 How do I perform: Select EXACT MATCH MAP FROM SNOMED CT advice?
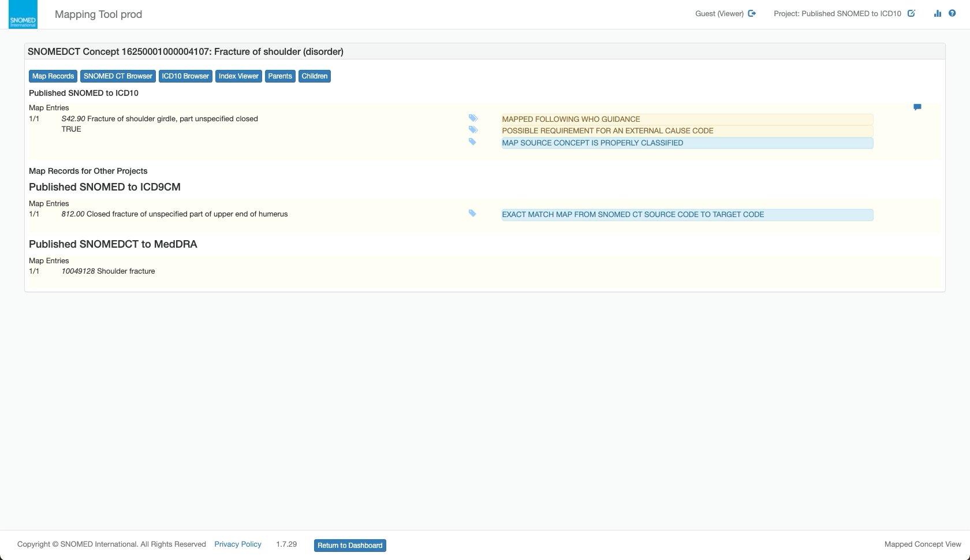pos(687,215)
